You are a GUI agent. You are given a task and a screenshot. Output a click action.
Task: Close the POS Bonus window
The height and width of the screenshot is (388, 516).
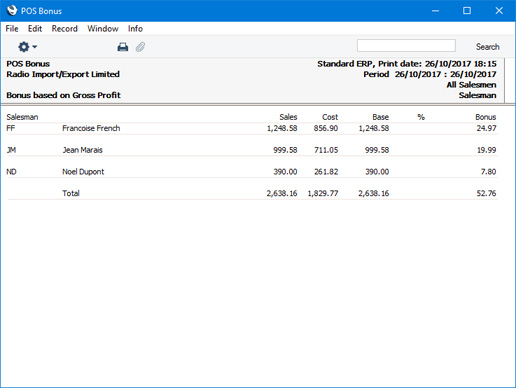[x=499, y=11]
